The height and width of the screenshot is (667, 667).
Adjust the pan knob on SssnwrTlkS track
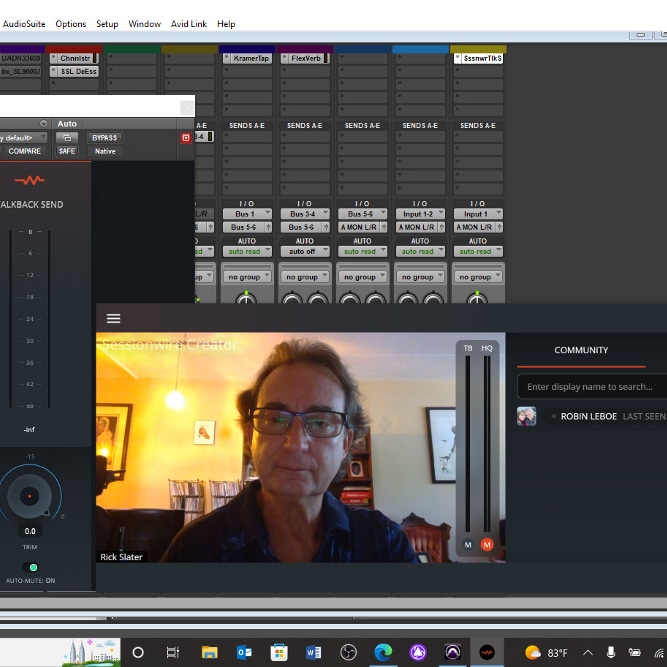(x=477, y=299)
